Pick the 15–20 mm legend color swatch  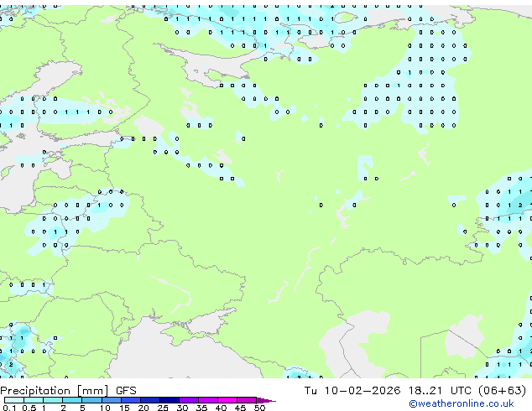(x=131, y=400)
